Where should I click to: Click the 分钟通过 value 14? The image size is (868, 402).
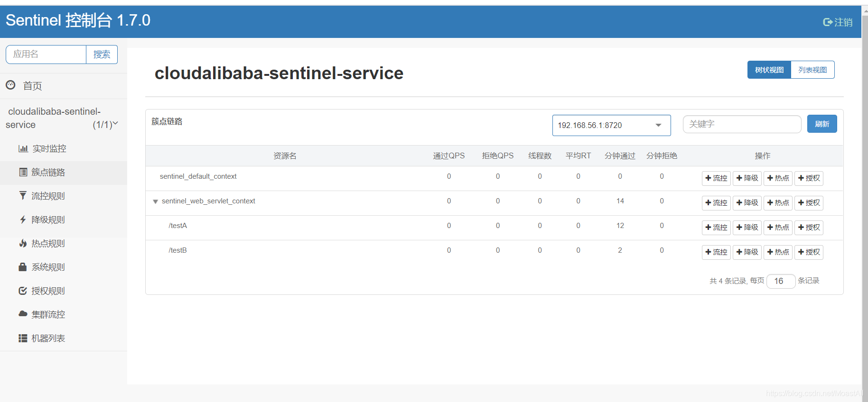pyautogui.click(x=620, y=201)
